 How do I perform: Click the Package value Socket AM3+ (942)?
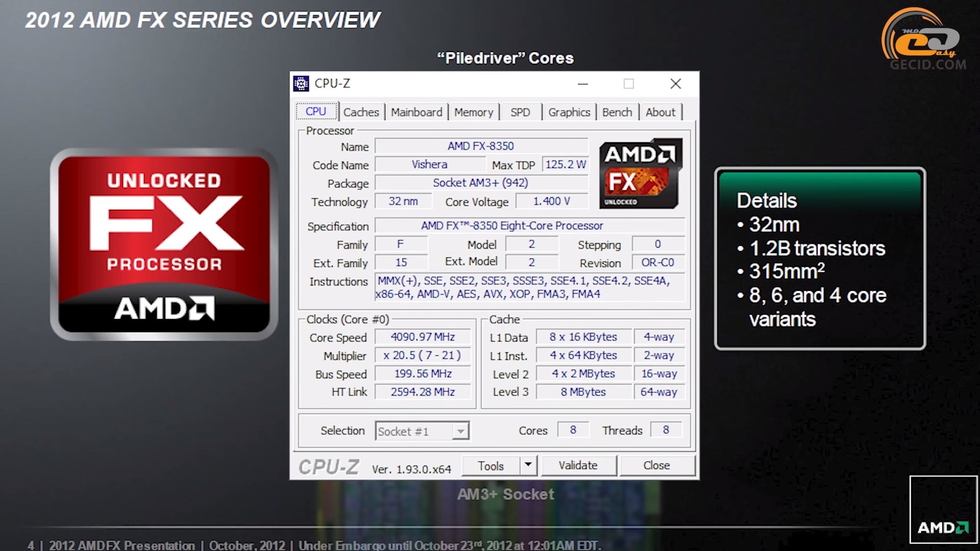point(481,183)
